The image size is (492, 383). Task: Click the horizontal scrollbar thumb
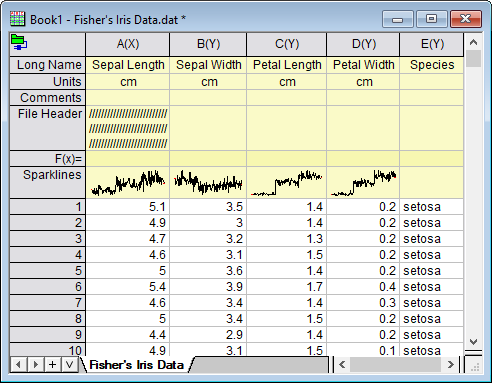(396, 364)
